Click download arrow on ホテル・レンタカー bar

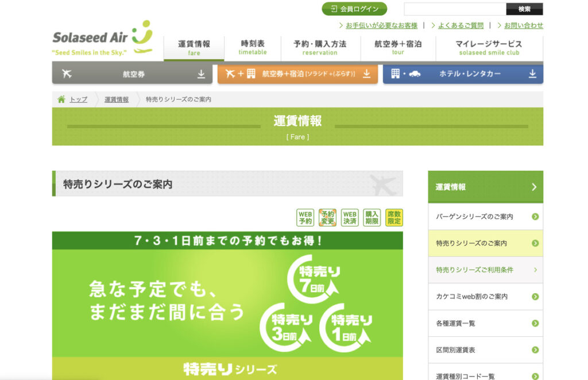(x=532, y=74)
